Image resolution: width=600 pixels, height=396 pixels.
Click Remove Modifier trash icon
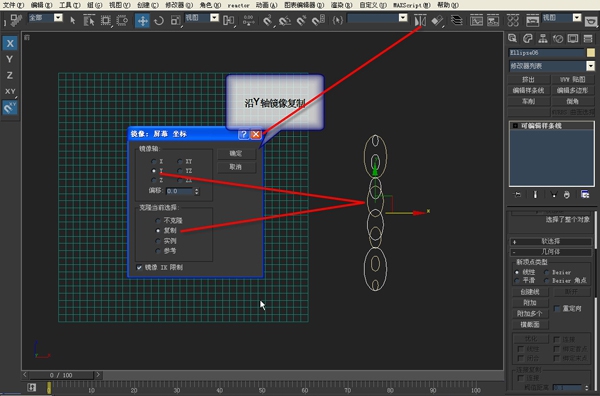[567, 195]
